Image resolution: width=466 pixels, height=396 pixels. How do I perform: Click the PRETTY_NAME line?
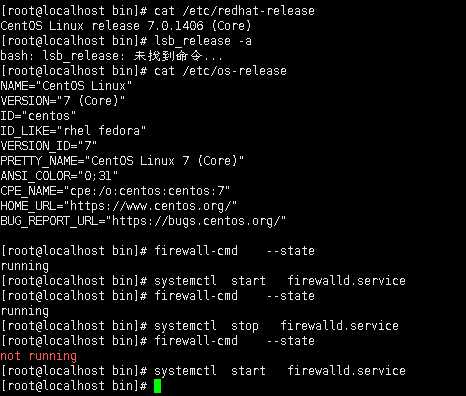pyautogui.click(x=122, y=161)
